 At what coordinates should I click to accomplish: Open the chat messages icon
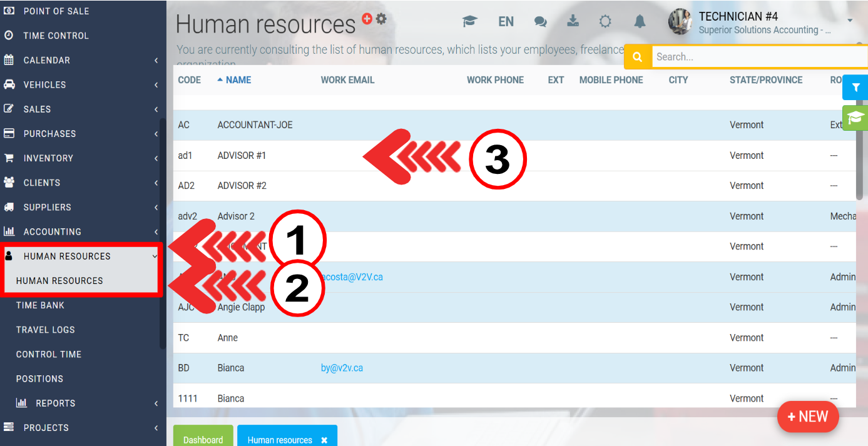click(540, 22)
